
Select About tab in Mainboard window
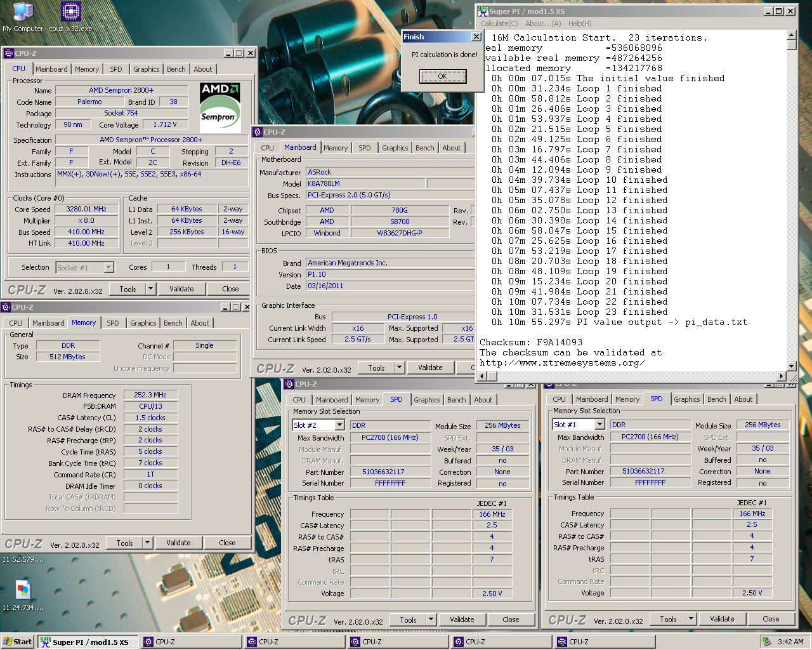click(x=452, y=148)
